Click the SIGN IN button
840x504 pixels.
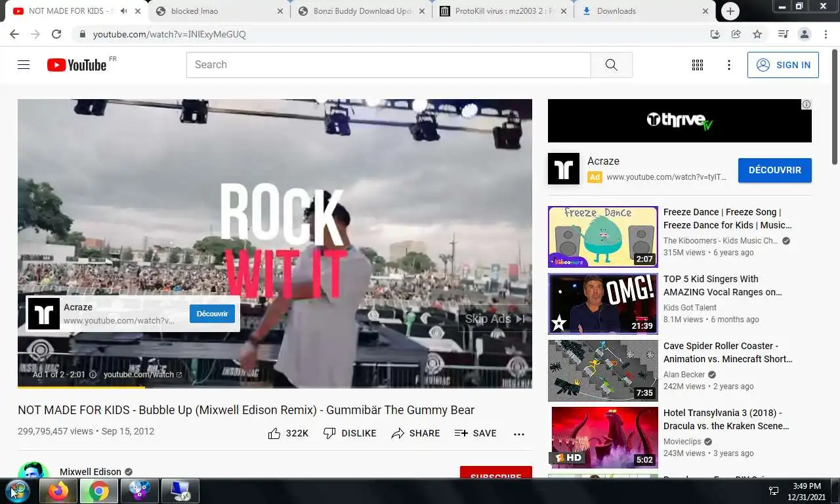coord(783,65)
